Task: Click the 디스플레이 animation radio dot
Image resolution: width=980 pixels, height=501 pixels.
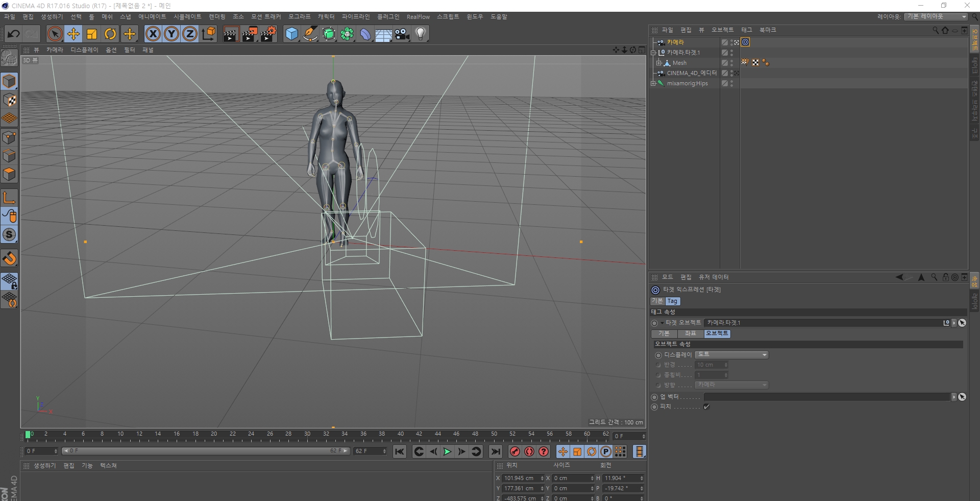Action: 658,355
